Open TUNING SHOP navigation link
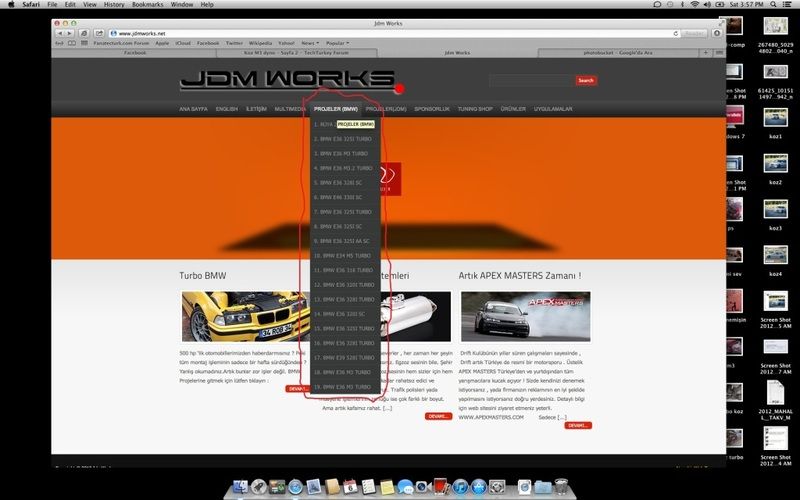Viewport: 800px width, 500px height. (475, 109)
